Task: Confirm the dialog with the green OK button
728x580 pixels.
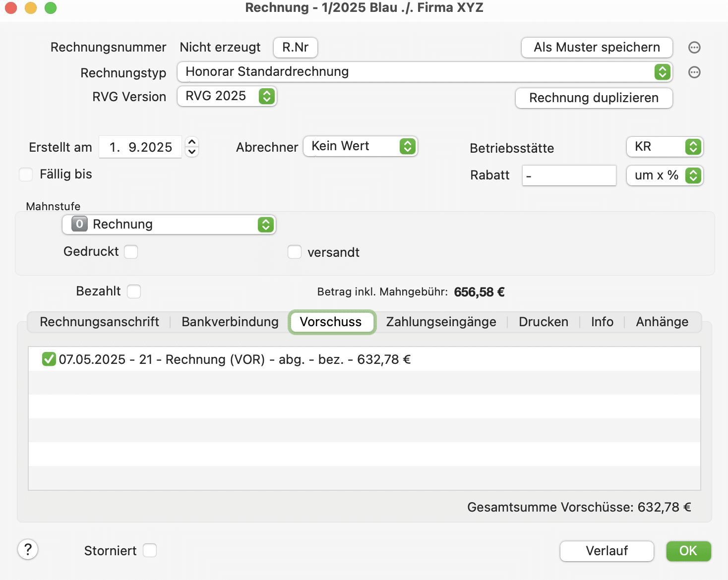Action: (688, 551)
